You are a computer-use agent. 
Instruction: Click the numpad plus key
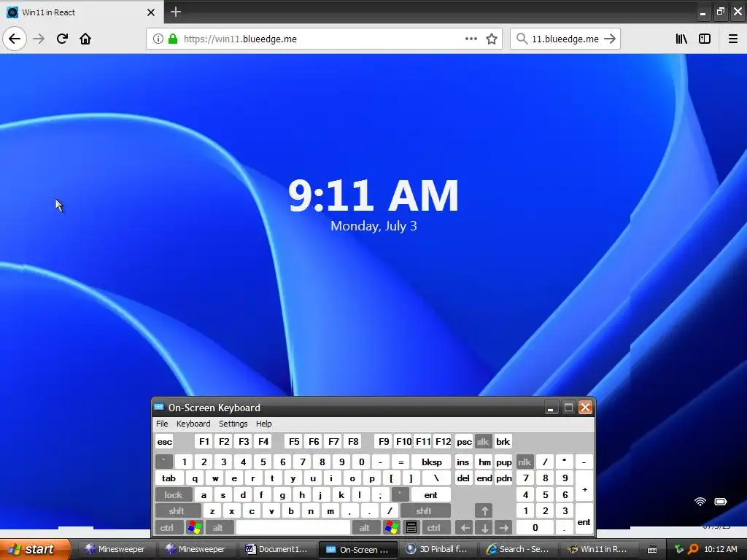[584, 486]
